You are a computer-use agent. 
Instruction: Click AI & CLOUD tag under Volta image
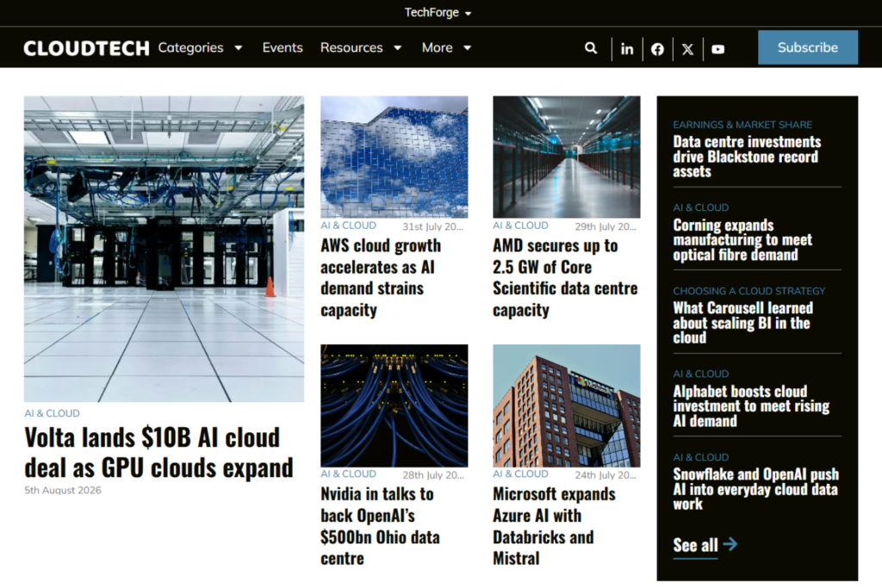52,413
